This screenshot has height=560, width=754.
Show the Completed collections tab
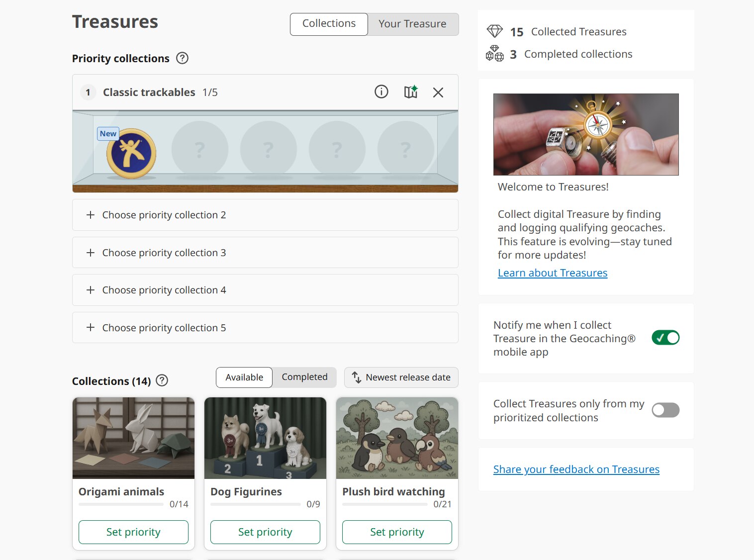(x=304, y=377)
